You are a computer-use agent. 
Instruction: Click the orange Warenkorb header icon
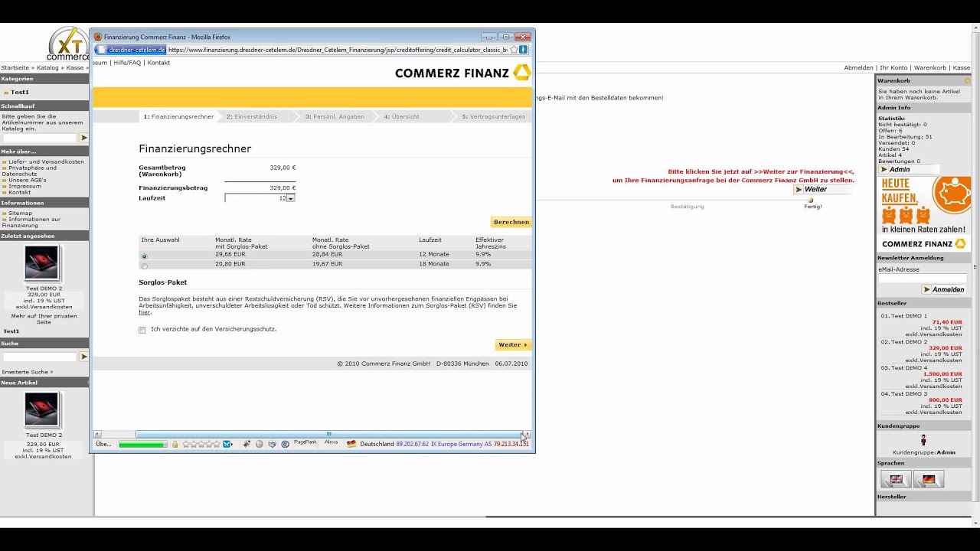[x=967, y=80]
